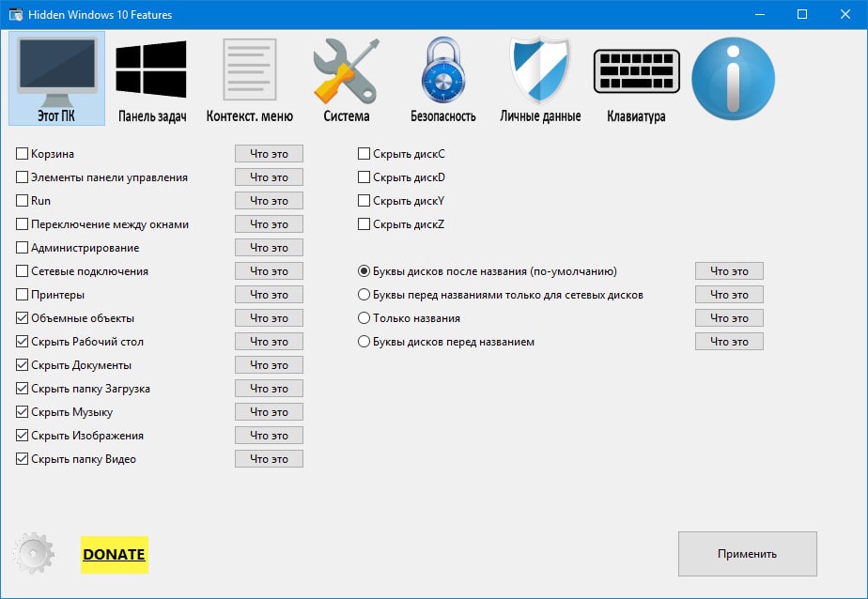This screenshot has height=599, width=868.
Task: Click Что это for Скрыть Изображения
Action: coord(269,436)
